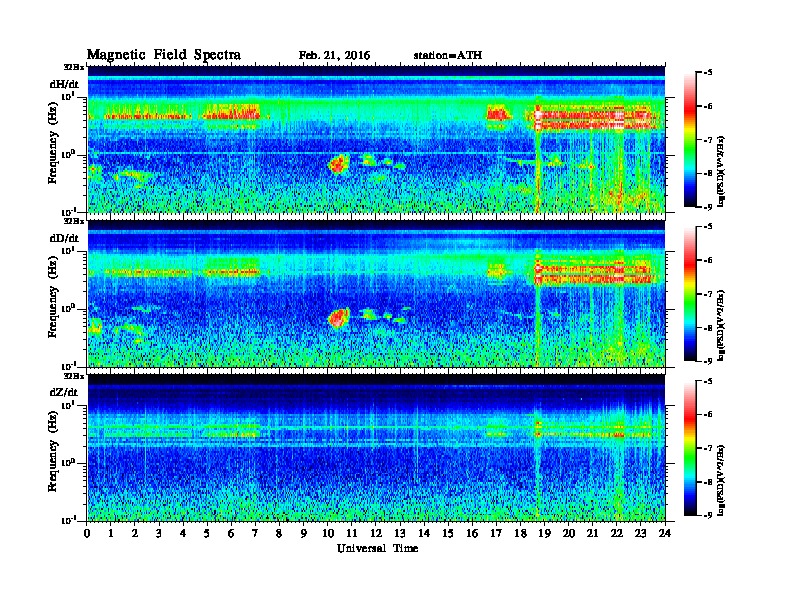Click hour 7 on the time axis
This screenshot has width=792, height=612.
(x=256, y=534)
